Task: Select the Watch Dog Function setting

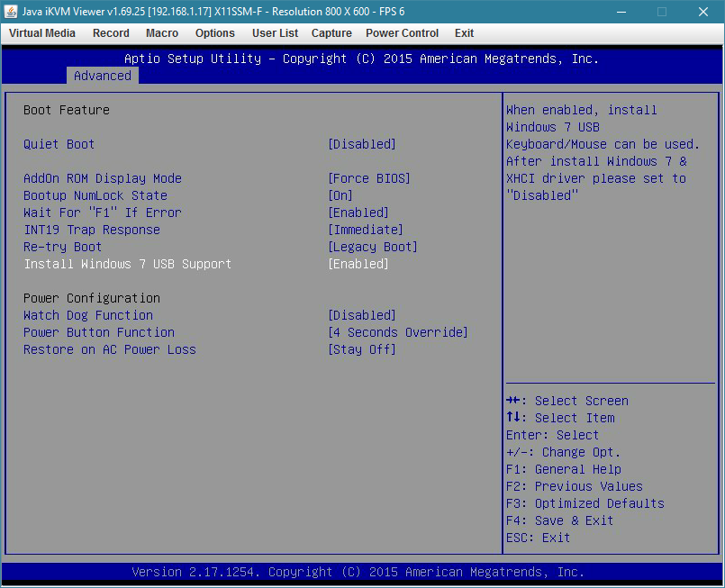Action: pos(88,315)
